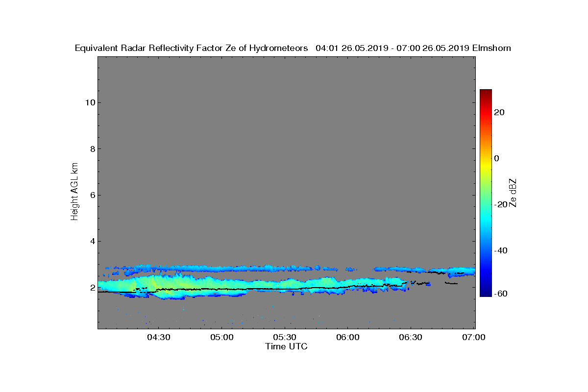The width and height of the screenshot is (588, 392).
Task: Click the colorbar value '-60'
Action: 500,294
